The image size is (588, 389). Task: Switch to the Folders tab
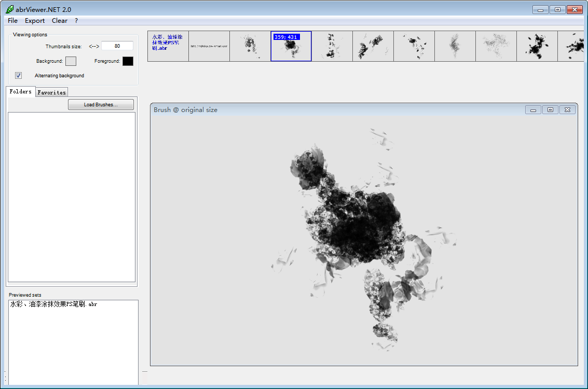[x=21, y=92]
